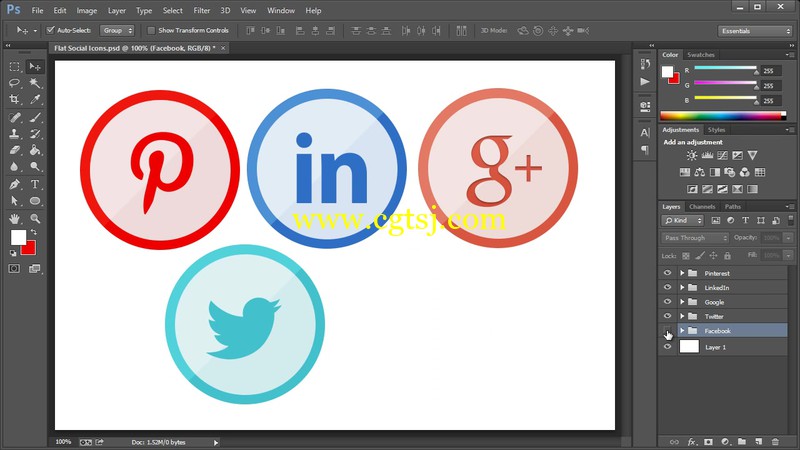The height and width of the screenshot is (450, 800).
Task: Open the Auto-Select Group dropdown
Action: click(117, 31)
